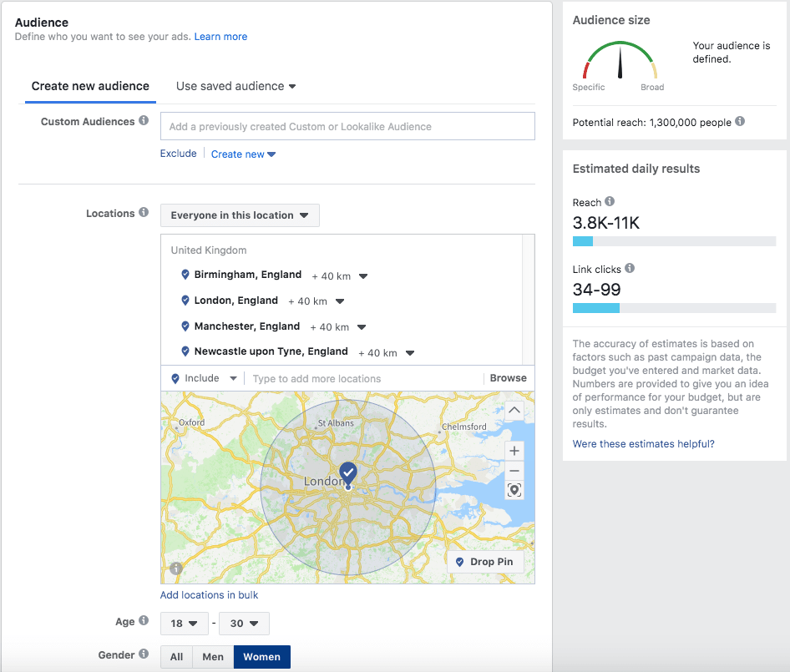Focus the Custom Audiences input field
This screenshot has width=790, height=672.
pos(347,126)
